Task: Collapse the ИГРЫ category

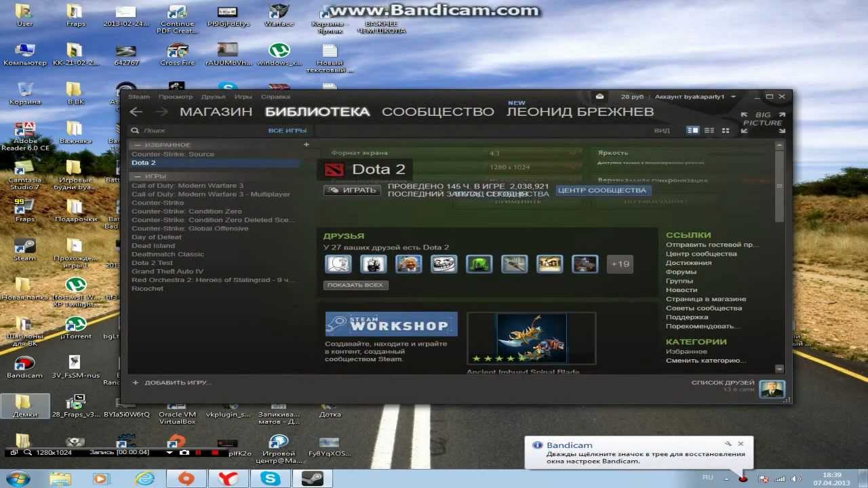Action: coord(138,176)
